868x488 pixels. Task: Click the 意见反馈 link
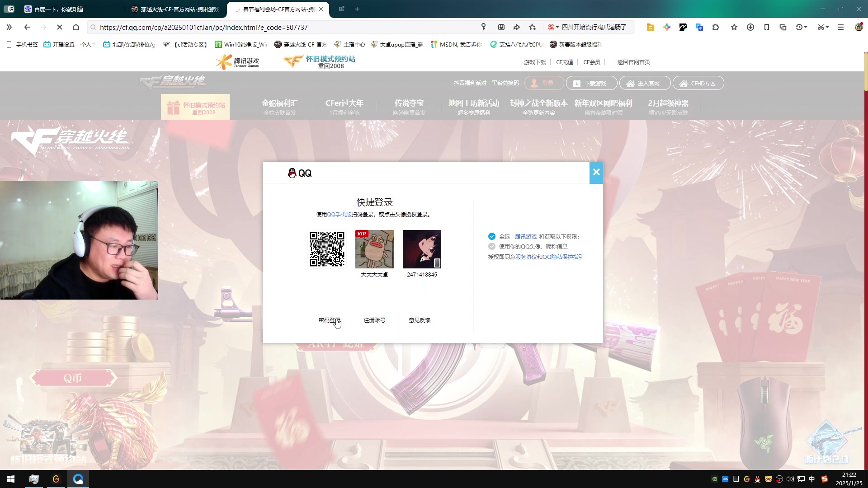pos(420,320)
